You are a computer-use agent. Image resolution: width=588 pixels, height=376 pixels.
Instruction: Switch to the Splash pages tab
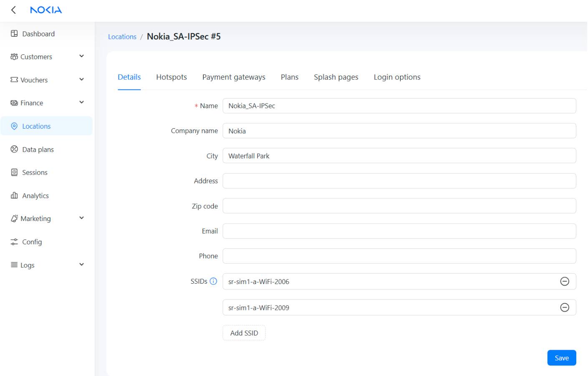point(336,77)
